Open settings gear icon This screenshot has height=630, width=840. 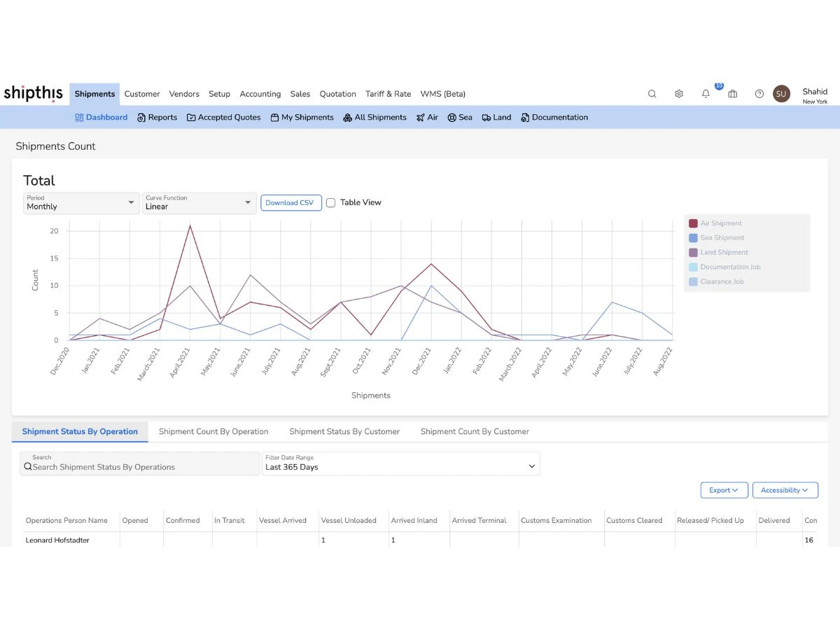(678, 94)
